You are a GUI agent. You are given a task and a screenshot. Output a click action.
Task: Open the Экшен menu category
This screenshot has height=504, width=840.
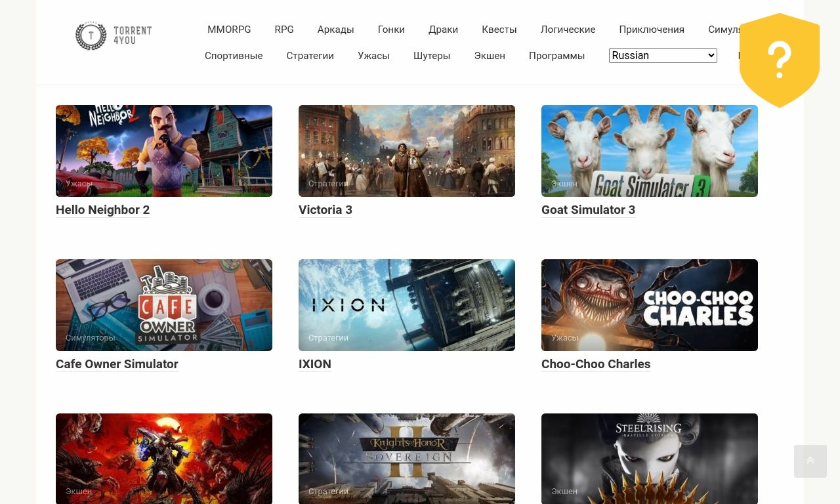tap(490, 56)
